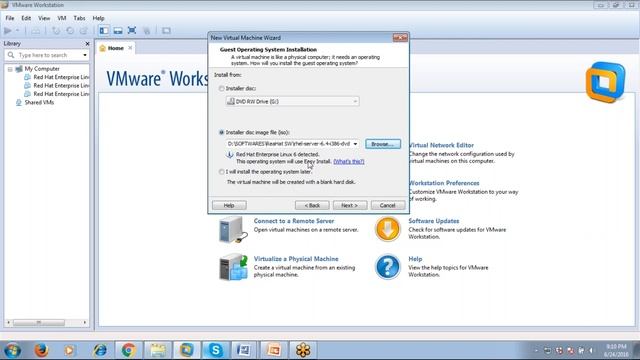Click Virtualize a Physical Machine link
The height and width of the screenshot is (360, 640).
tap(296, 259)
